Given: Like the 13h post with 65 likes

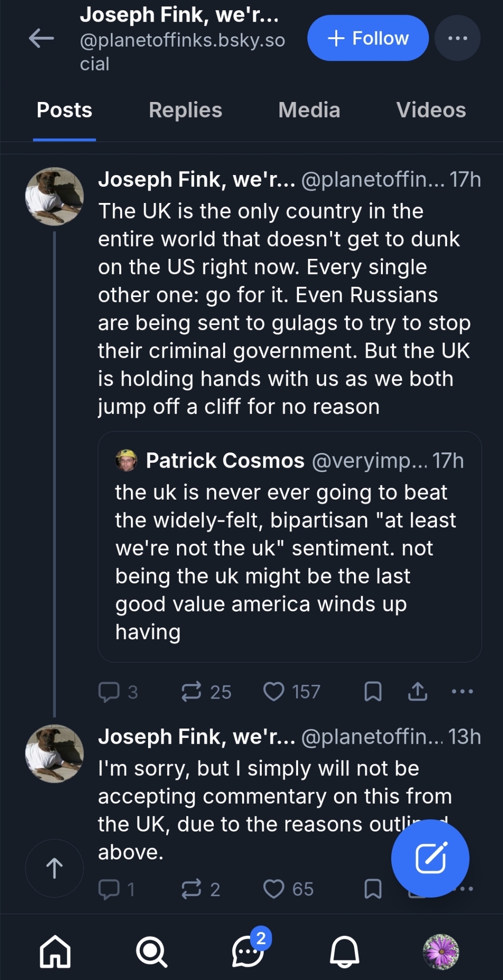Looking at the screenshot, I should tap(274, 889).
